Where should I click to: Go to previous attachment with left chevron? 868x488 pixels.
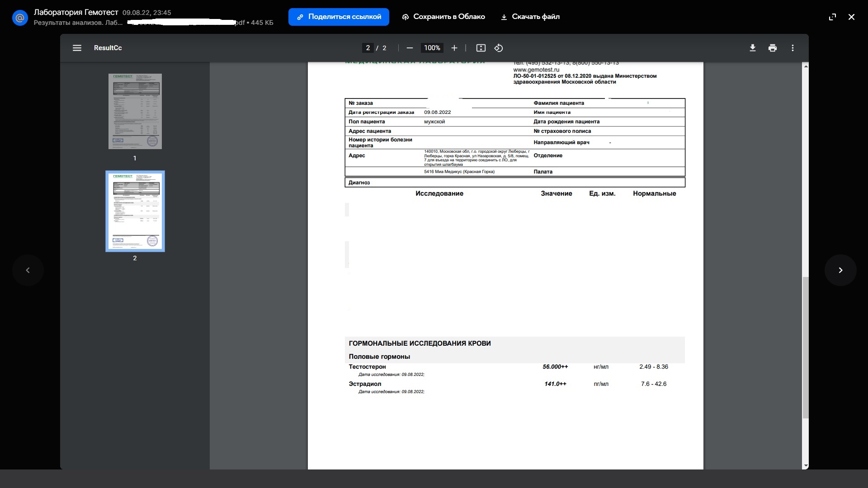point(28,270)
